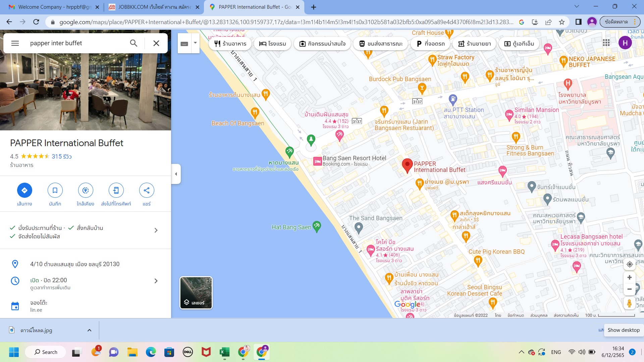This screenshot has height=362, width=644.
Task: Click the red PAPPER International Buffet pin
Action: (x=407, y=166)
